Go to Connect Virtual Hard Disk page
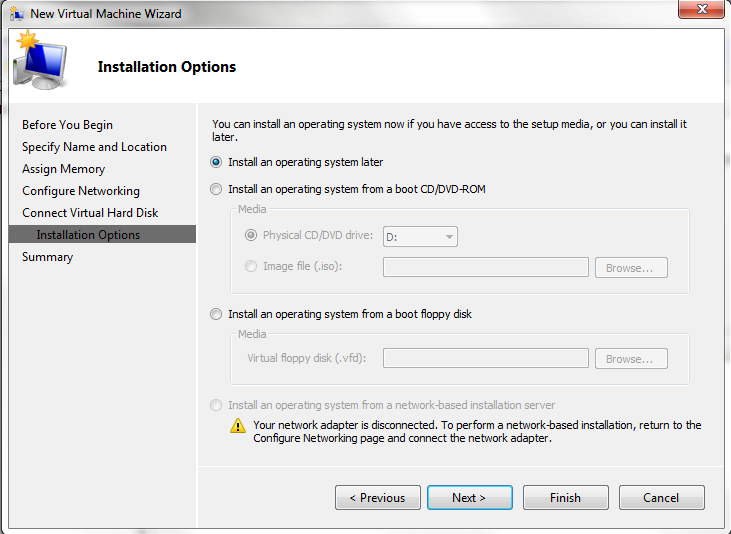 coord(90,213)
